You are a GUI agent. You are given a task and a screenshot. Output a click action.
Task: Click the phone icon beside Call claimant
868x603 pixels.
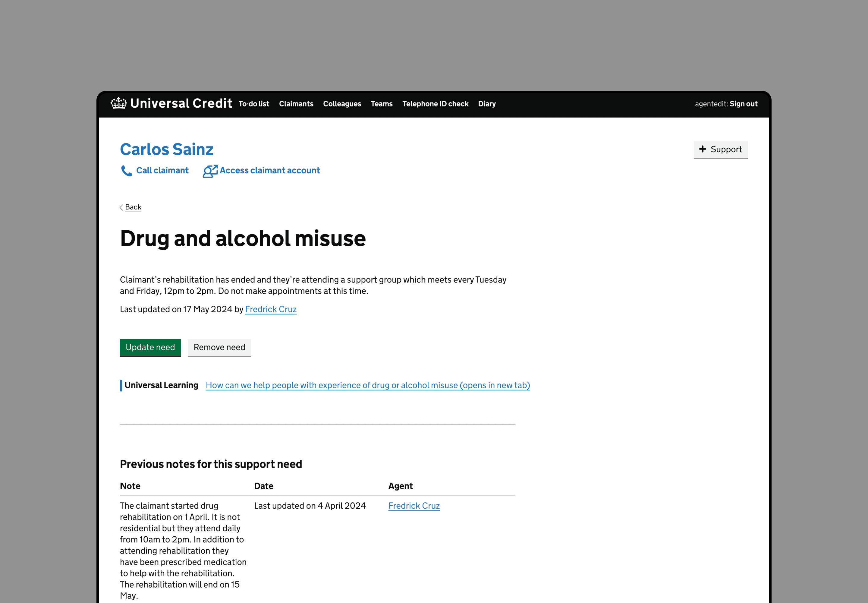point(126,171)
